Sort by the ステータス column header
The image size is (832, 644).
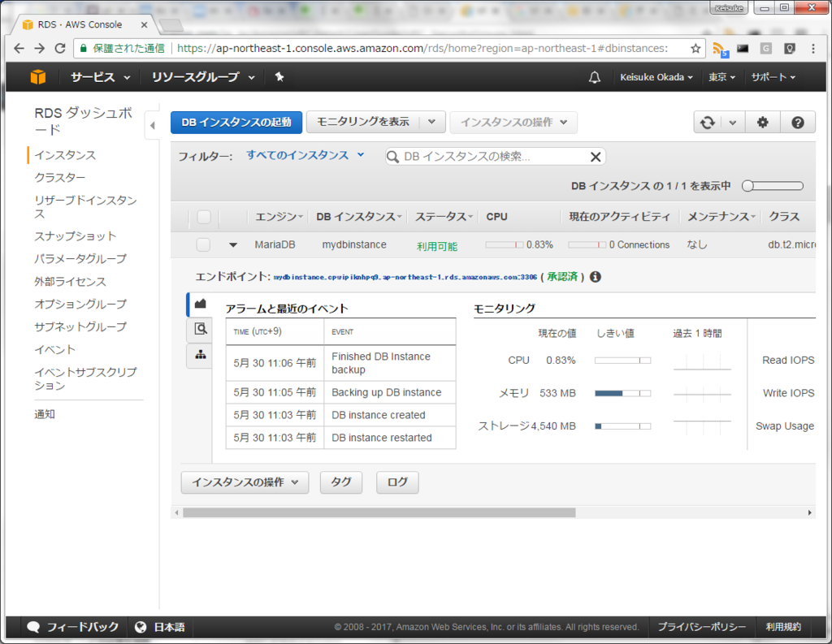(x=444, y=217)
